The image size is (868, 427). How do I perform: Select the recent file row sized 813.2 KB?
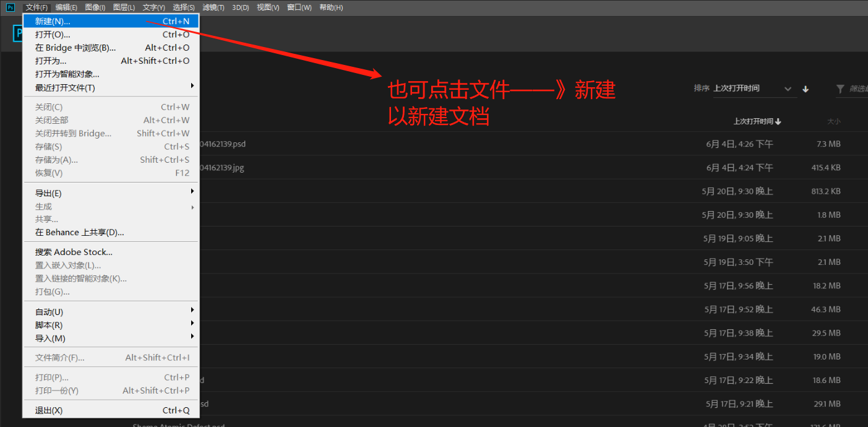[534, 191]
